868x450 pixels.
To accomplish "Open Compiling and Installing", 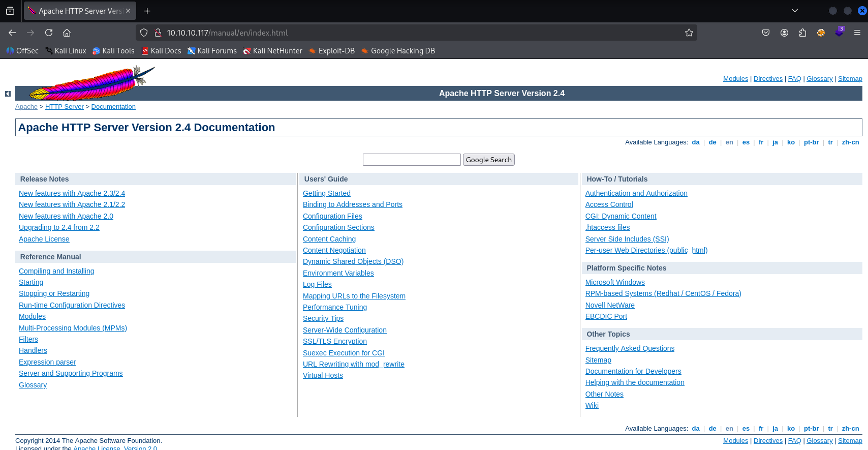I will tap(56, 271).
